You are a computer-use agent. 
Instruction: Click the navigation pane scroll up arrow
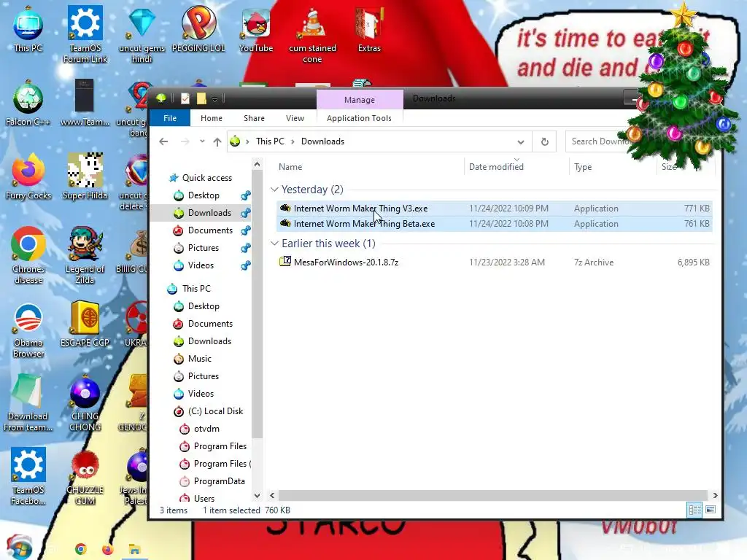click(x=258, y=164)
